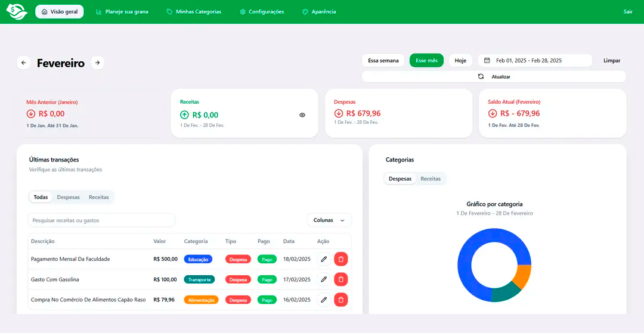644x333 pixels.
Task: Switch to Receitas tab in Últimas transações
Action: pos(99,197)
